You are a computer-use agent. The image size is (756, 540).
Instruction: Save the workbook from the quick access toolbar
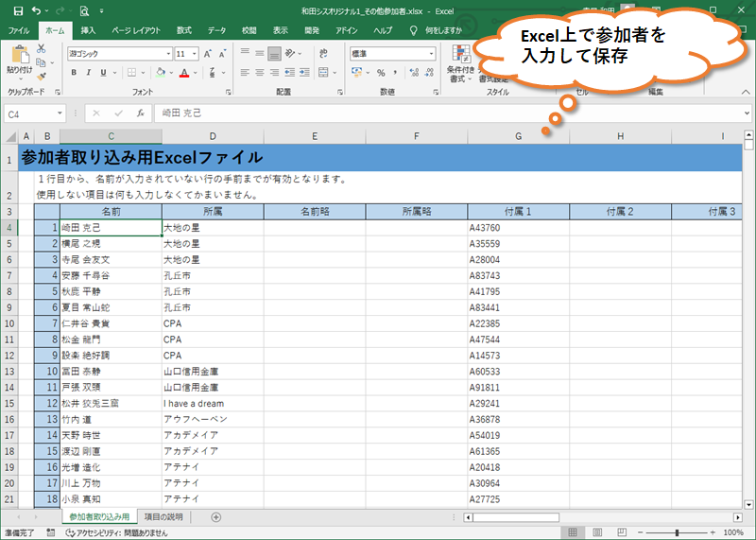click(18, 10)
